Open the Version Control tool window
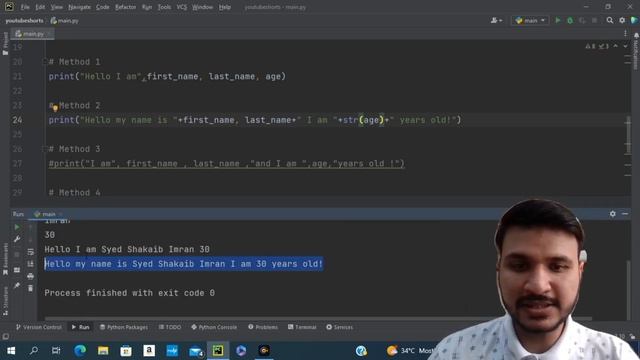The width and height of the screenshot is (640, 360). (39, 327)
